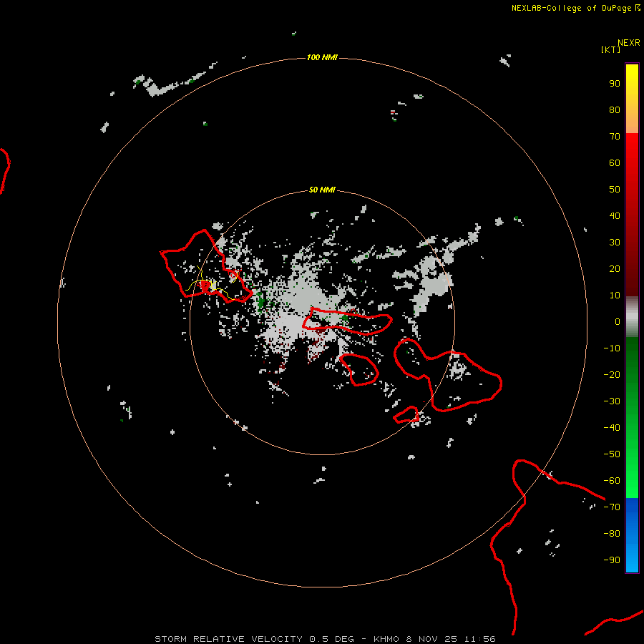Click the 60 value on the velocity scale
The height and width of the screenshot is (644, 644).
tap(615, 162)
